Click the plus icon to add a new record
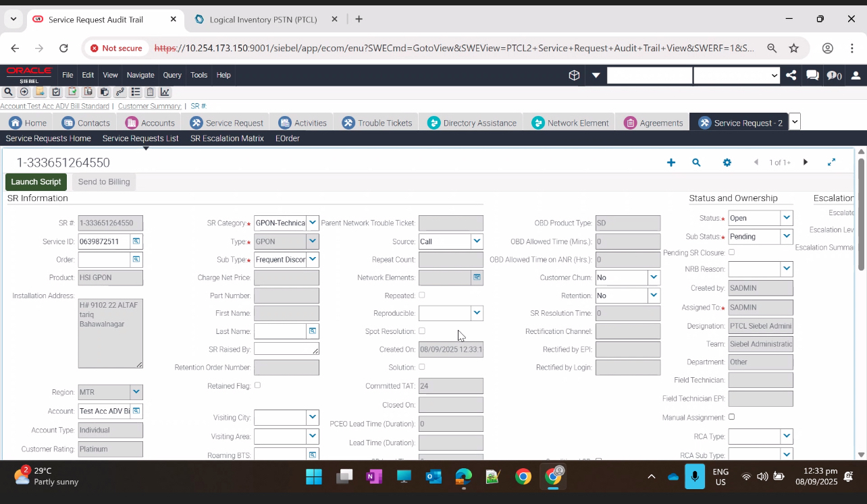The width and height of the screenshot is (867, 504). coord(671,163)
